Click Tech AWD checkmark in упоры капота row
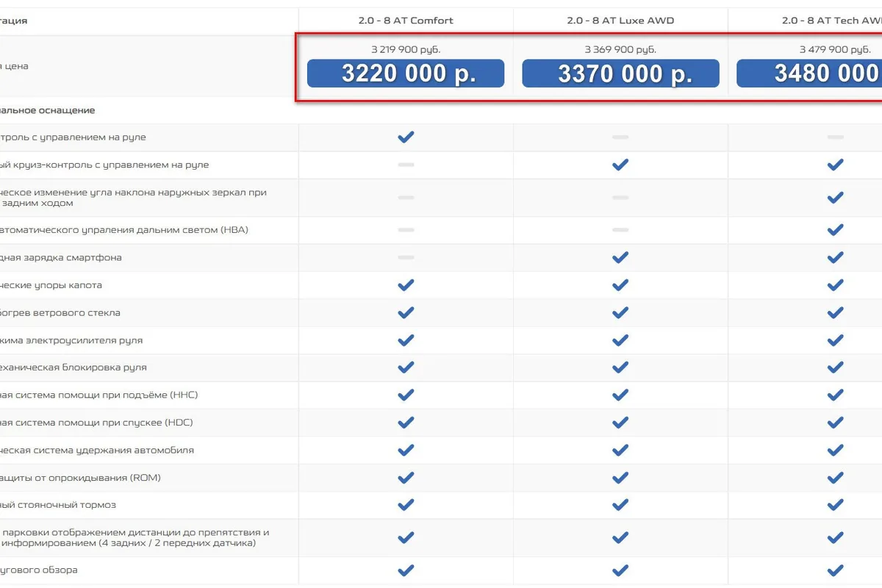This screenshot has height=588, width=882. tap(835, 285)
